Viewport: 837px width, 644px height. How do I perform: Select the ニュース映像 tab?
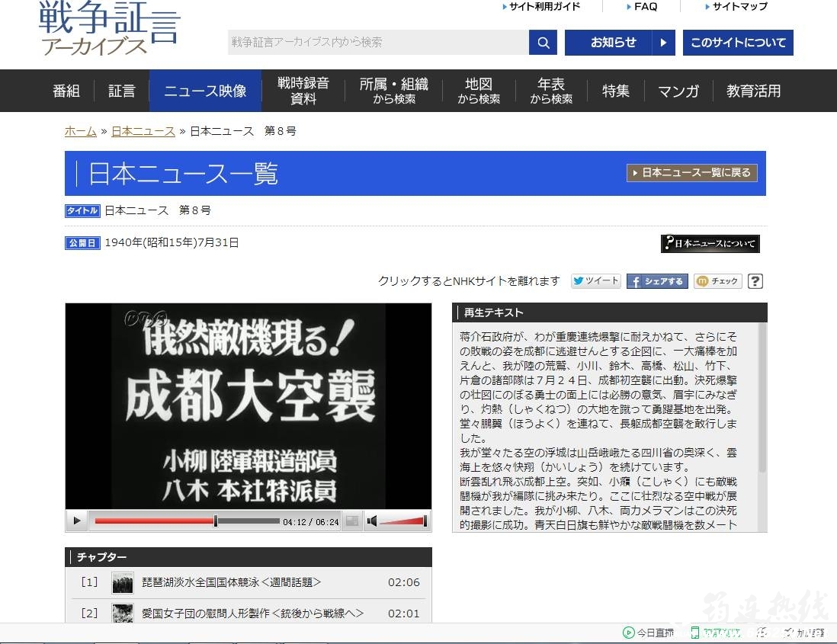pos(205,91)
